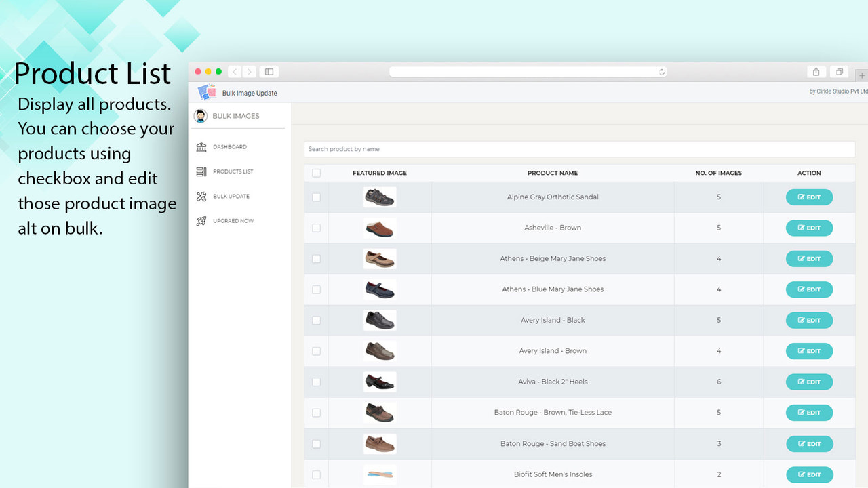
Task: Click the browser address bar
Action: 528,72
